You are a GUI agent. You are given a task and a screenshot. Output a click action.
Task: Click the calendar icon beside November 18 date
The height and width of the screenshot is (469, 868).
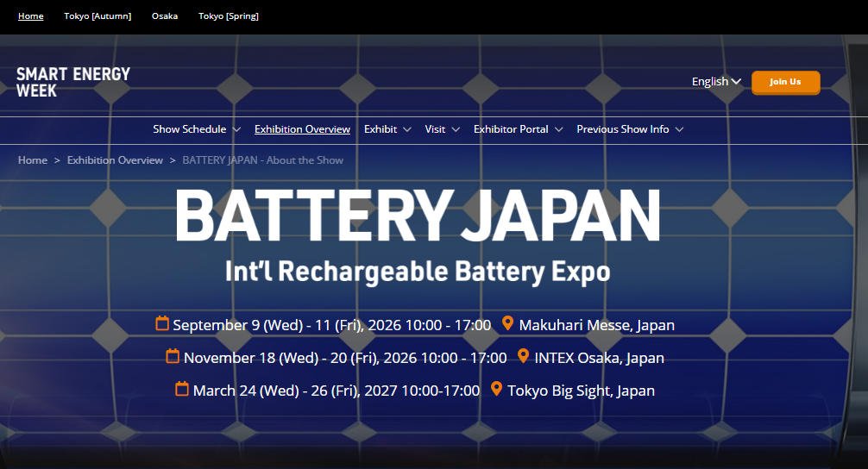[x=173, y=355]
